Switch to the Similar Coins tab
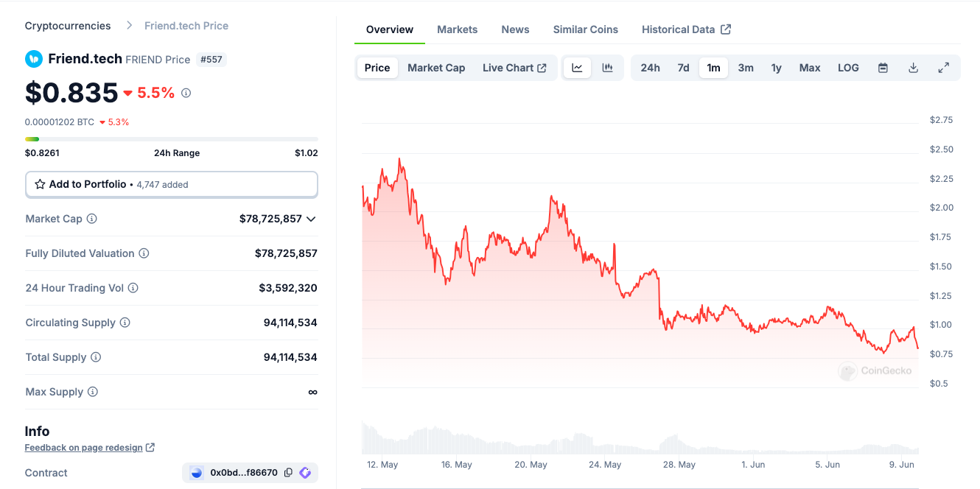 click(x=586, y=29)
